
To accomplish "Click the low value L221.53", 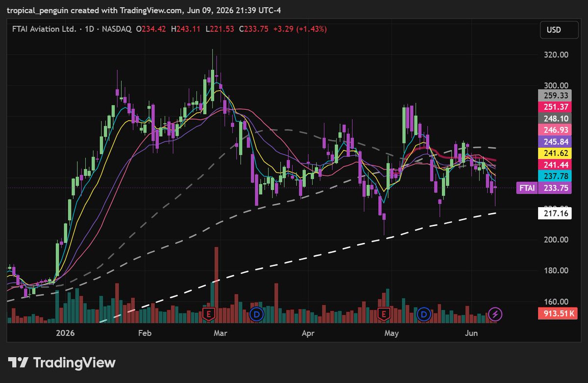I will pyautogui.click(x=220, y=29).
